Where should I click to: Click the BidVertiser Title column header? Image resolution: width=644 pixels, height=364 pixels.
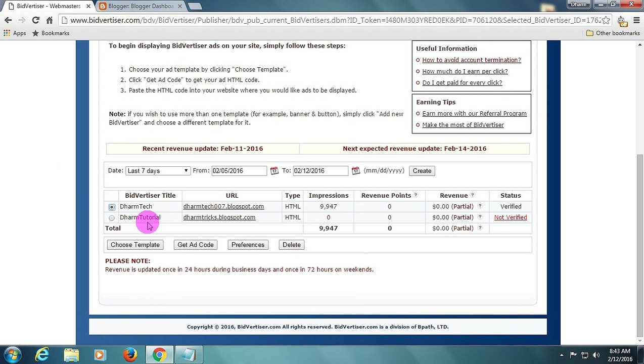tap(150, 195)
